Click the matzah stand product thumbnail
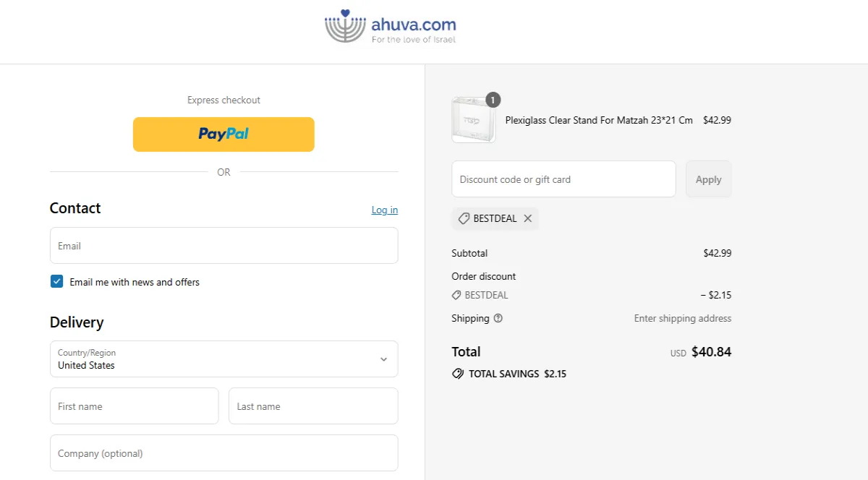 pos(472,119)
